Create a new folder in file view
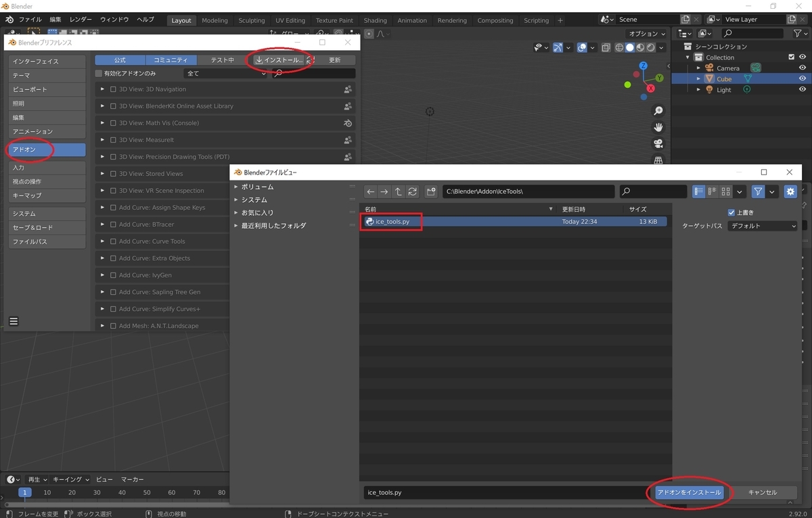812x518 pixels. coord(431,192)
